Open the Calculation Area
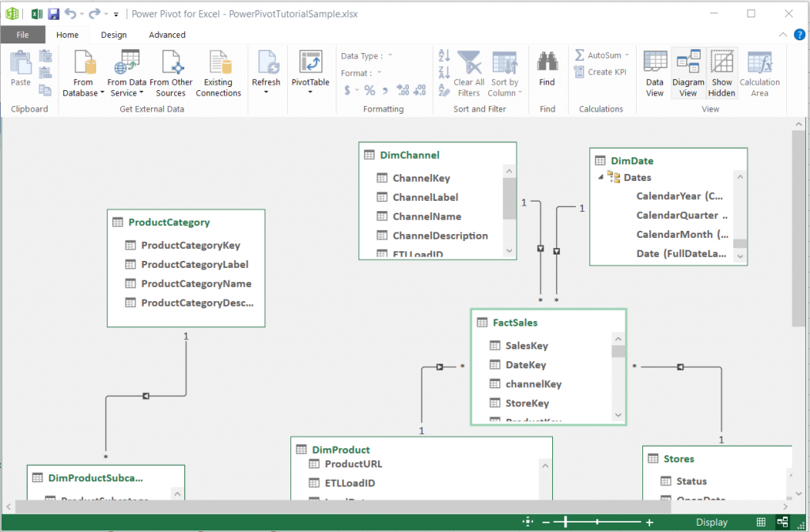810x532 pixels. point(759,71)
